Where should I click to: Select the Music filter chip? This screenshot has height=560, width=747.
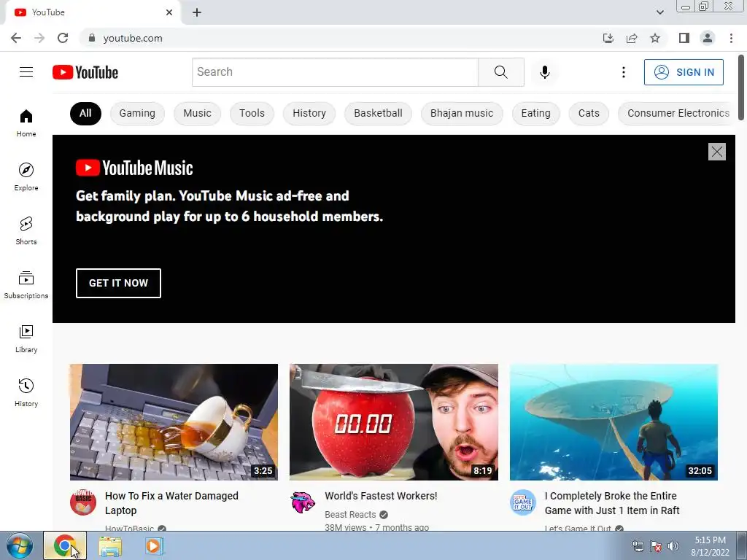tap(197, 113)
